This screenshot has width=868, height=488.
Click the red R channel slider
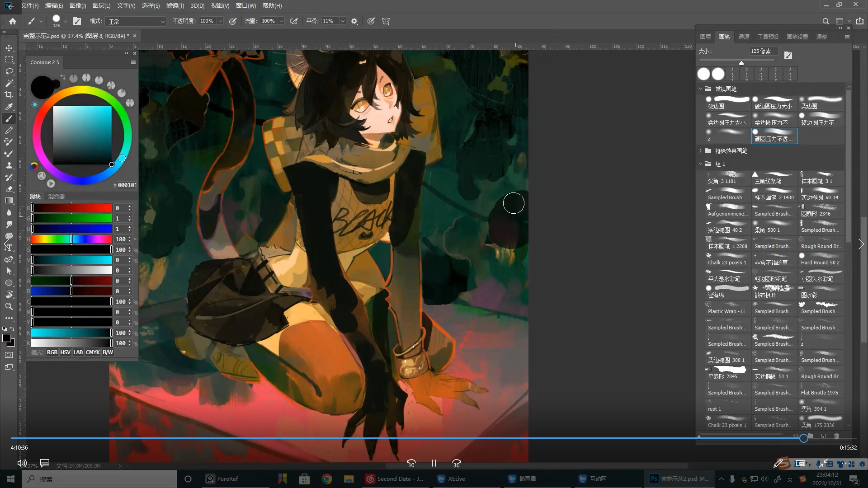point(71,208)
